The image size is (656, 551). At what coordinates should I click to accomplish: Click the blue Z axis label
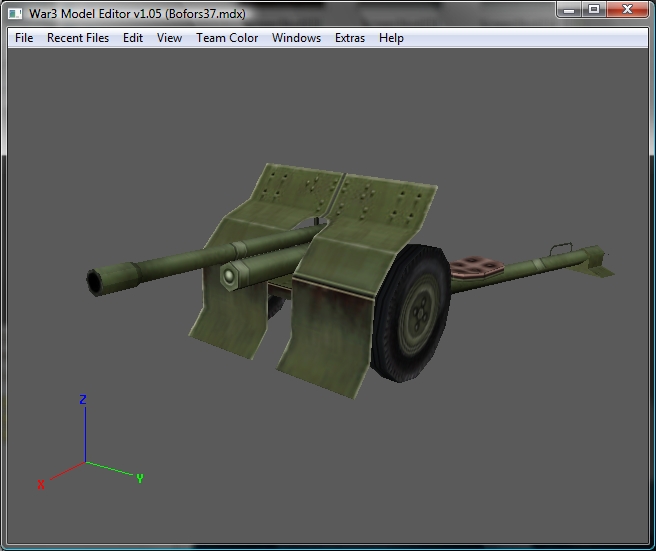[83, 399]
